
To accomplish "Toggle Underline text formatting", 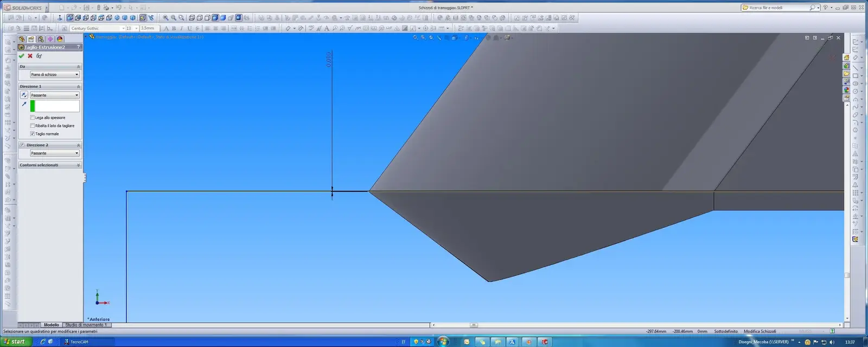I will click(x=189, y=28).
